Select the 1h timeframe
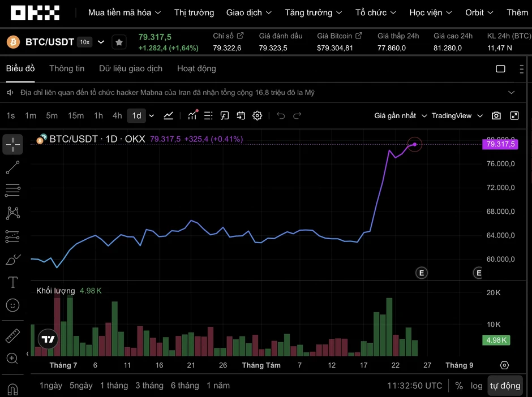Screen dimensions: 532x397 98,116
